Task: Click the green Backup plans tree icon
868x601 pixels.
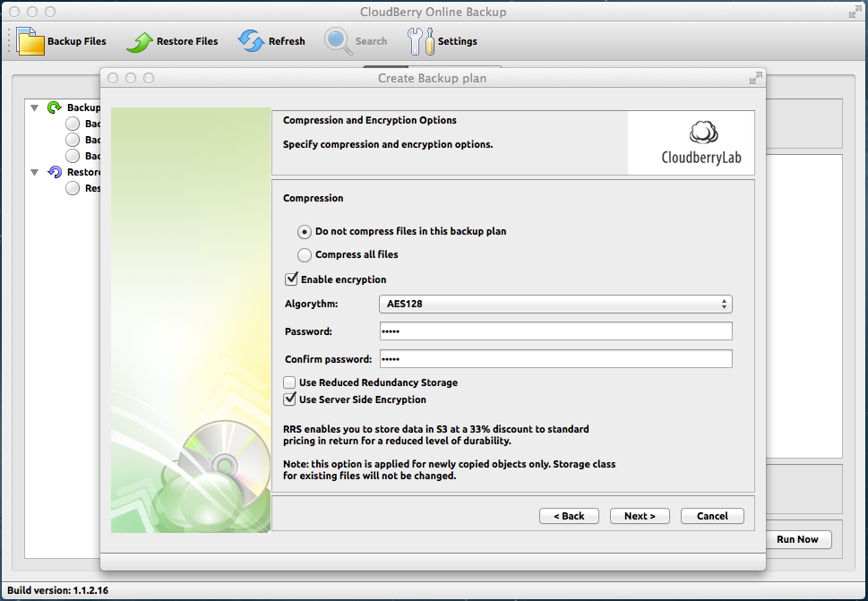Action: click(55, 107)
